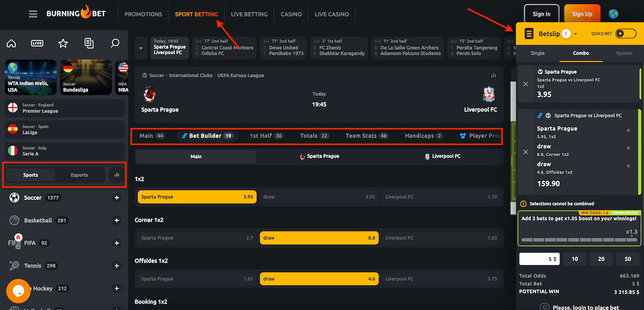644x310 pixels.
Task: Remove the Sparta Prague 3.95 single selection
Action: coord(526,84)
